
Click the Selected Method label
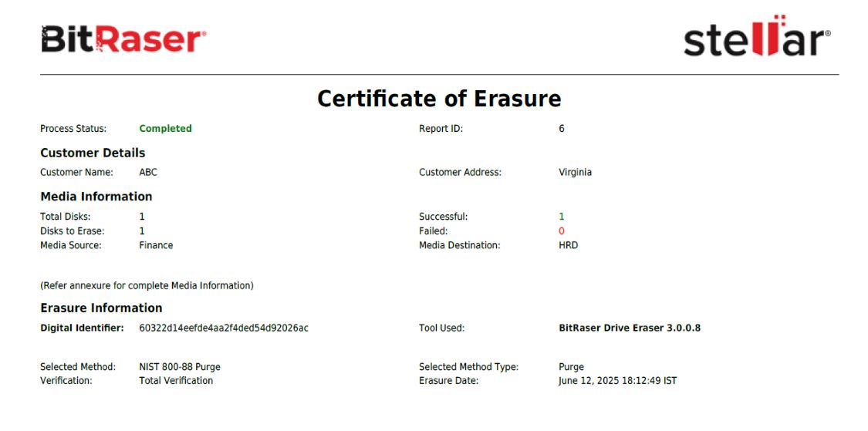point(78,367)
